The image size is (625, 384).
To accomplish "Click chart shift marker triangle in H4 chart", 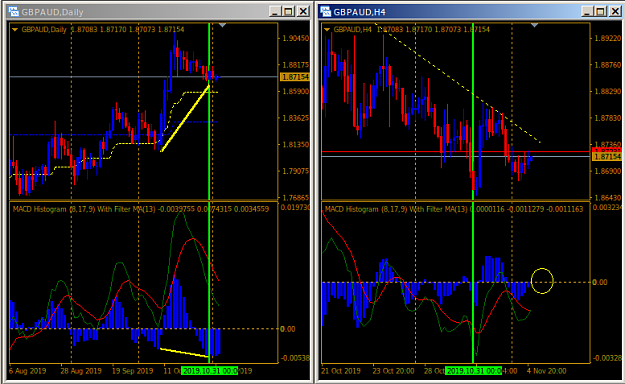I will click(x=535, y=26).
